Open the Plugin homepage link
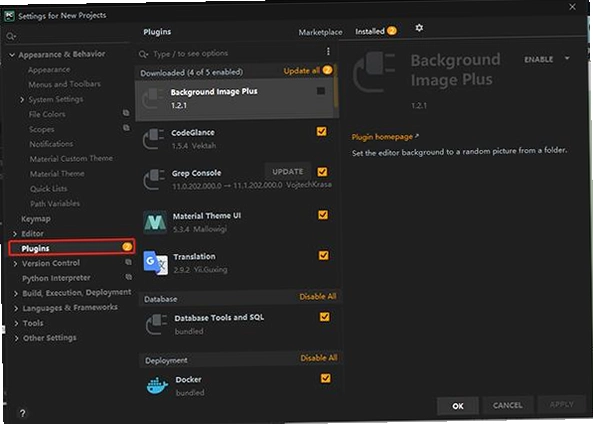The image size is (593, 424). pos(382,137)
